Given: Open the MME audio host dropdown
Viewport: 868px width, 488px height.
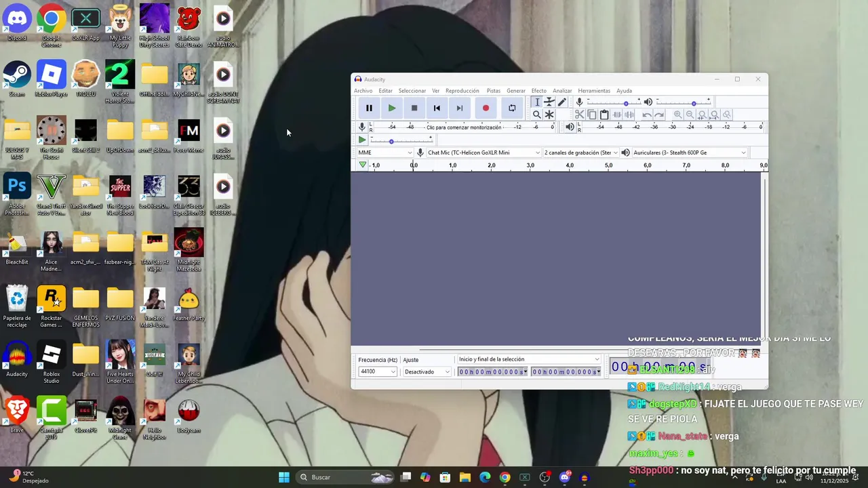Looking at the screenshot, I should [384, 152].
